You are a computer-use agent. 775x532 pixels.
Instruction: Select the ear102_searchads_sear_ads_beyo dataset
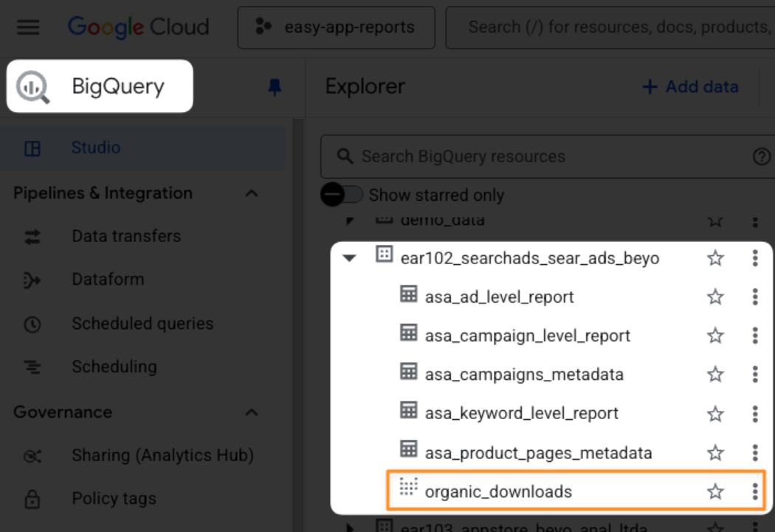529,258
